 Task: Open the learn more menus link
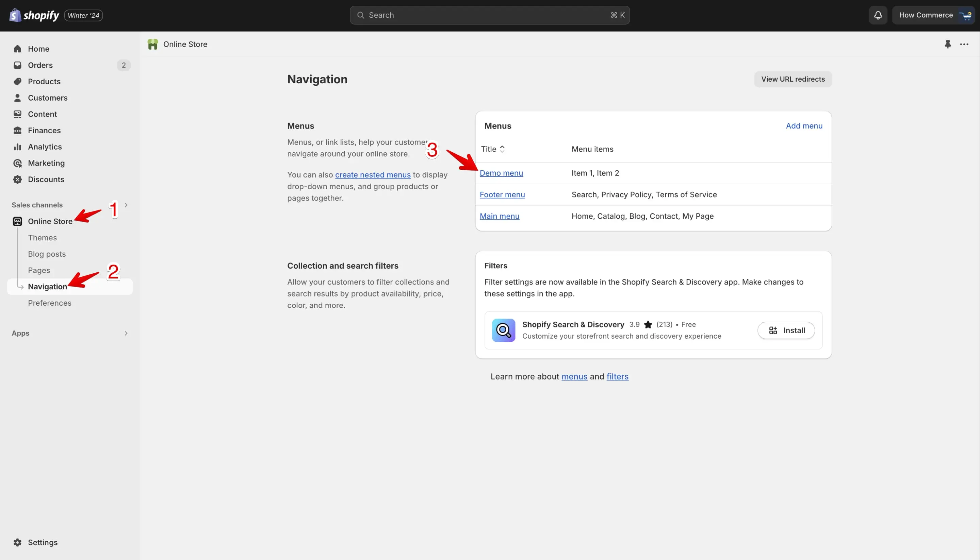tap(574, 376)
